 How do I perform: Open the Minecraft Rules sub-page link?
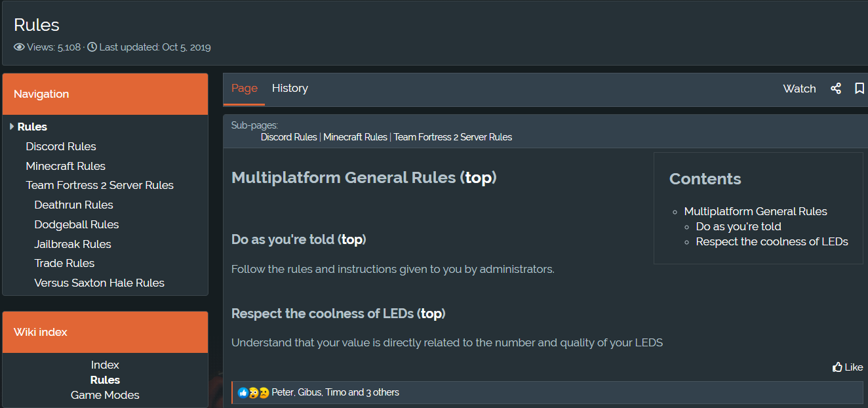355,137
